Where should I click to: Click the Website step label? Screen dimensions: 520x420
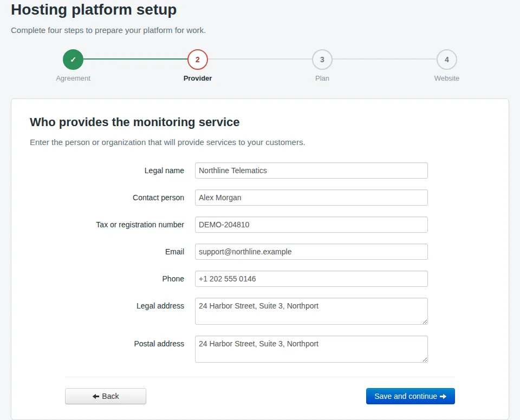447,78
